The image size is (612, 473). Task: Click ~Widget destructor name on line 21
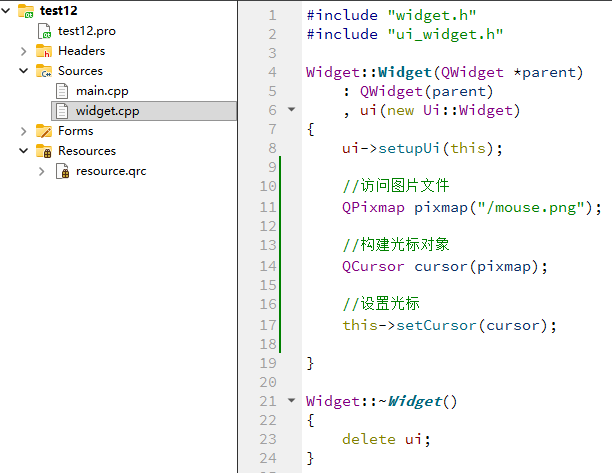[x=410, y=401]
